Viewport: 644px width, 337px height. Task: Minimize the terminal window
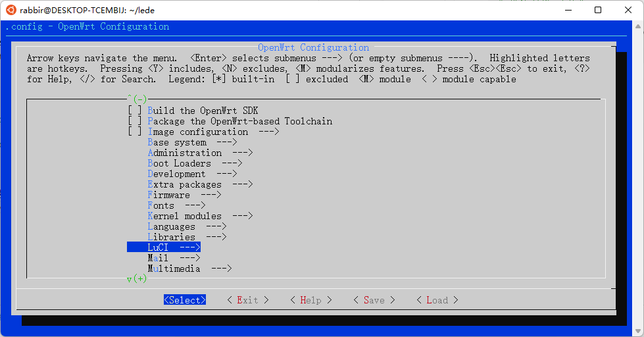(x=568, y=10)
